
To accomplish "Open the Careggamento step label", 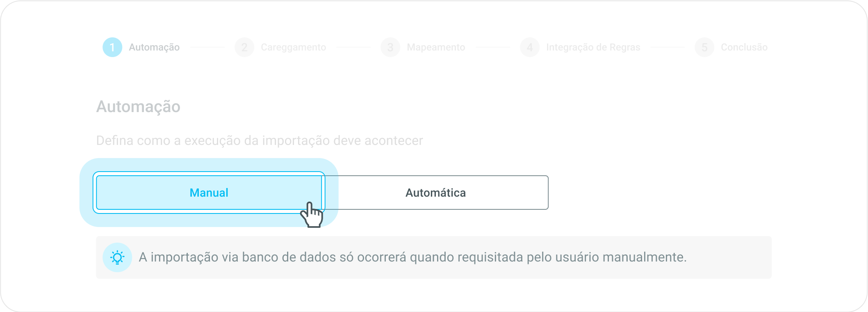I will (x=293, y=47).
